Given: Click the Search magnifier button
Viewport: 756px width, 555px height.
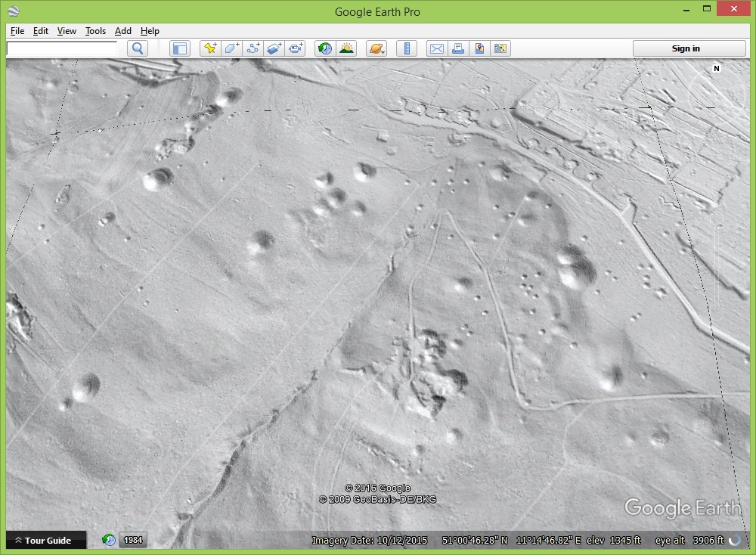Looking at the screenshot, I should [138, 48].
